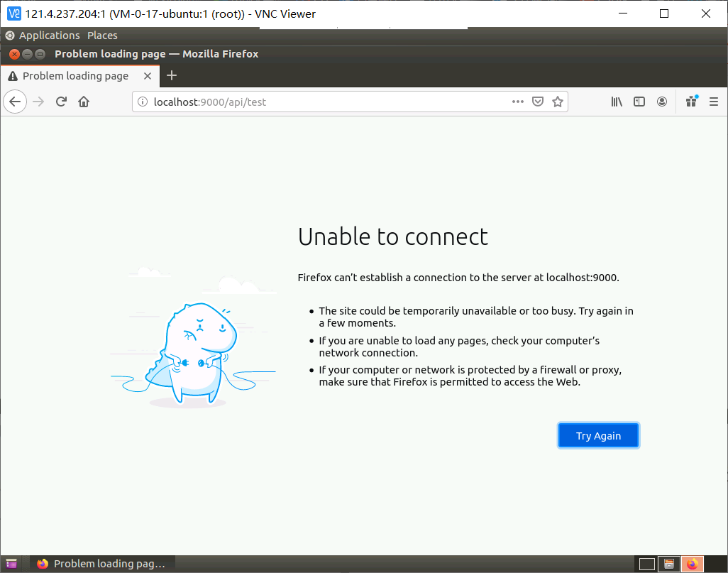Open a new tab with plus

[172, 75]
